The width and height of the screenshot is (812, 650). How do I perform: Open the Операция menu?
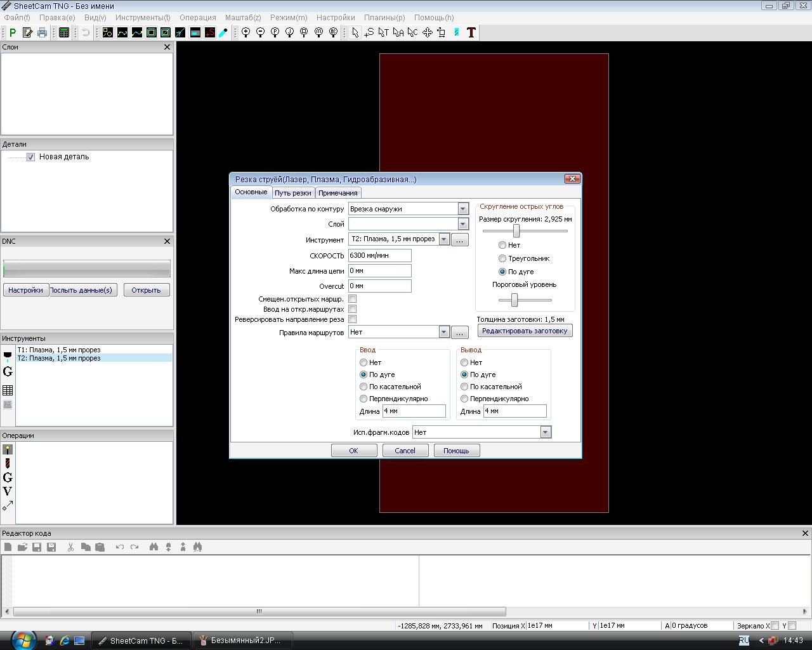(198, 18)
